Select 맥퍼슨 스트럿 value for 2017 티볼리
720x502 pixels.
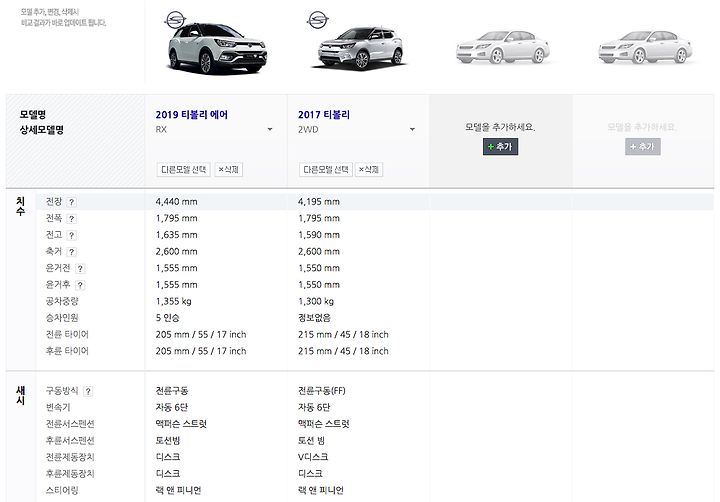(x=323, y=424)
